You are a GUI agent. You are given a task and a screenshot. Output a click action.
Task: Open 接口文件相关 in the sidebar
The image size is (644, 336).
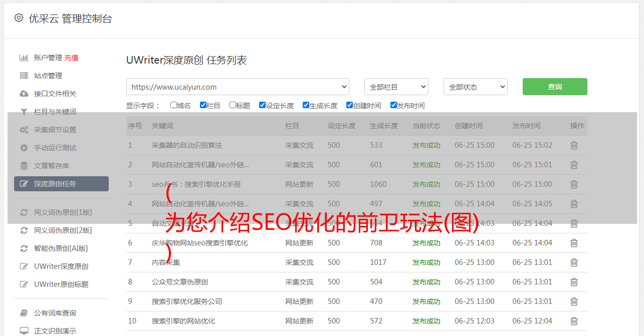tap(55, 94)
